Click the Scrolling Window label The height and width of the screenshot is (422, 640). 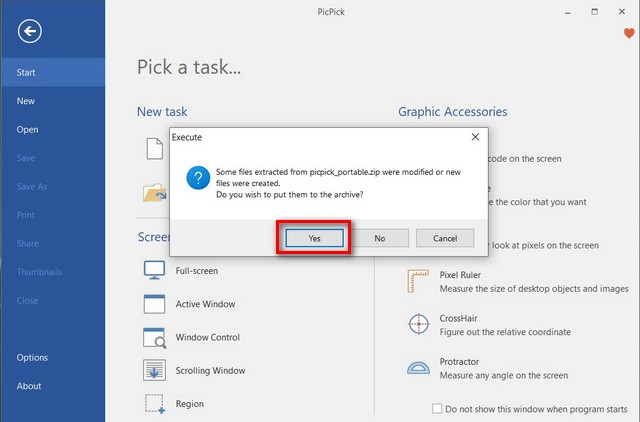(210, 371)
